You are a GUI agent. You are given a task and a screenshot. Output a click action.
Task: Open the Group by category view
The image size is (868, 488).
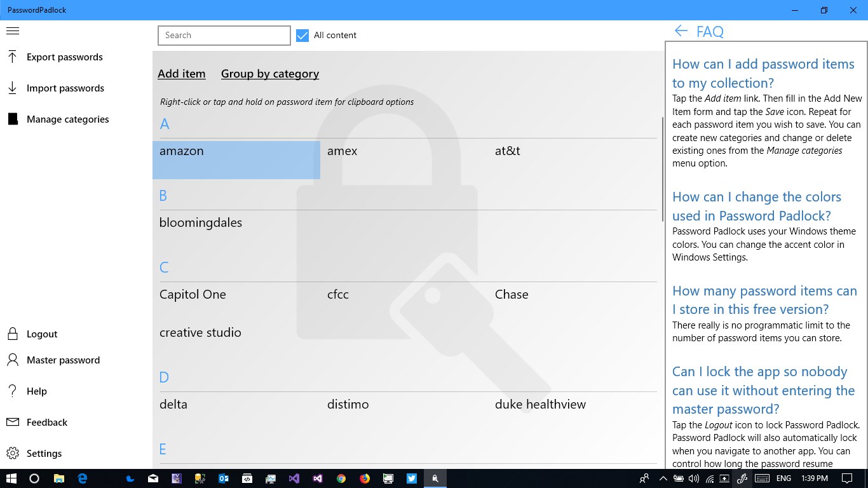click(x=269, y=74)
